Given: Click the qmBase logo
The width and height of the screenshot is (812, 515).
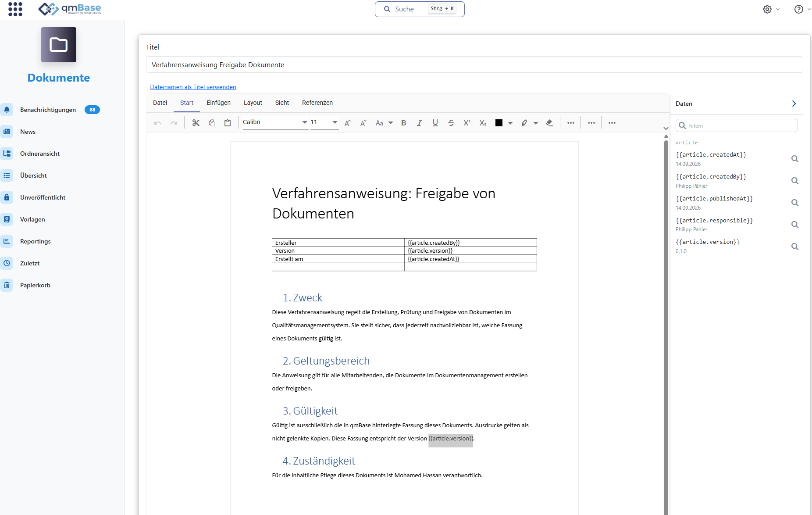Looking at the screenshot, I should click(70, 9).
